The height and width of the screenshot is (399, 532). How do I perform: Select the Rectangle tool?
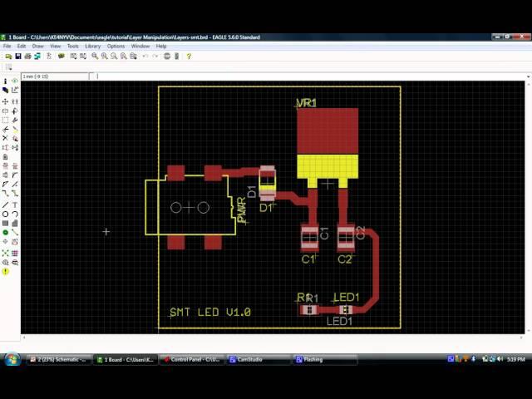tap(5, 224)
